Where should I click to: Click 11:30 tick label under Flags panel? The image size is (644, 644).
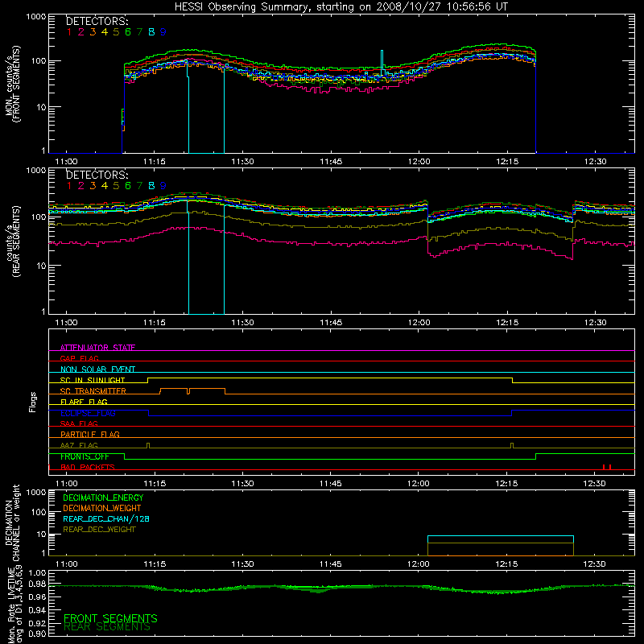[x=242, y=484]
